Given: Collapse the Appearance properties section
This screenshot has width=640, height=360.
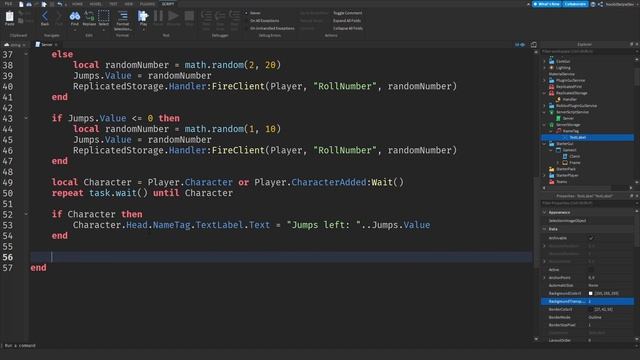Looking at the screenshot, I should pyautogui.click(x=544, y=212).
